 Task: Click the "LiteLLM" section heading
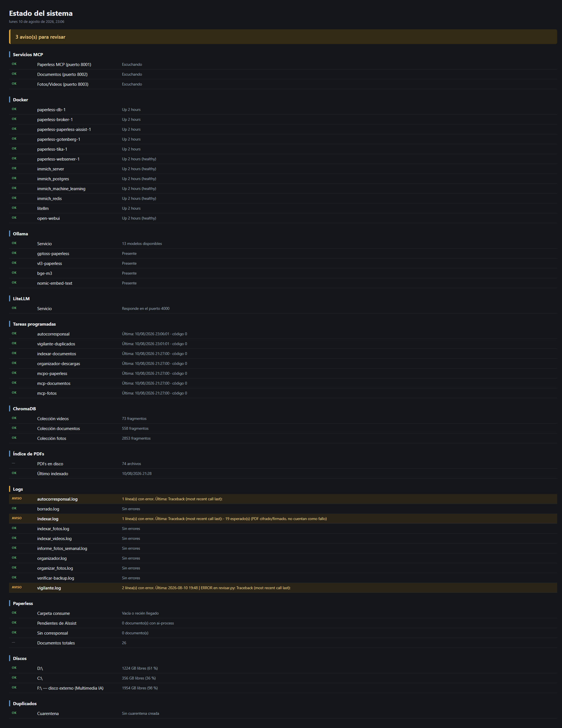coord(21,299)
